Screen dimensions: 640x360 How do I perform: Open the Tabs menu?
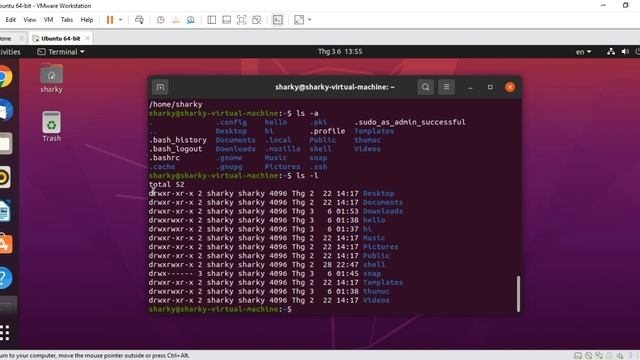(x=67, y=20)
